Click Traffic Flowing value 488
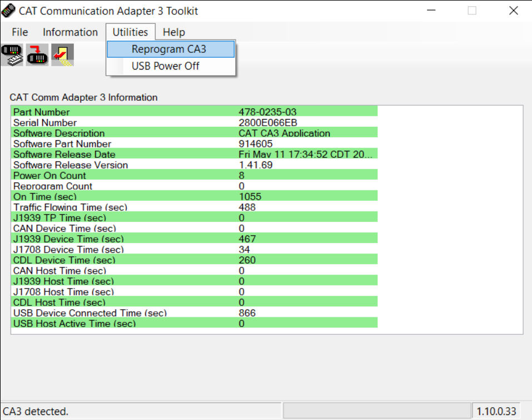This screenshot has width=532, height=420. (x=247, y=207)
